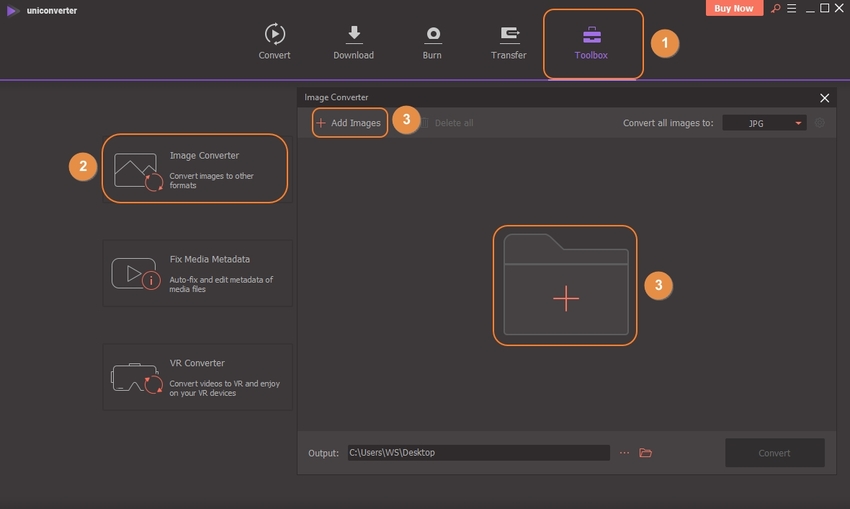
Task: Click the Add Images button
Action: pos(348,123)
